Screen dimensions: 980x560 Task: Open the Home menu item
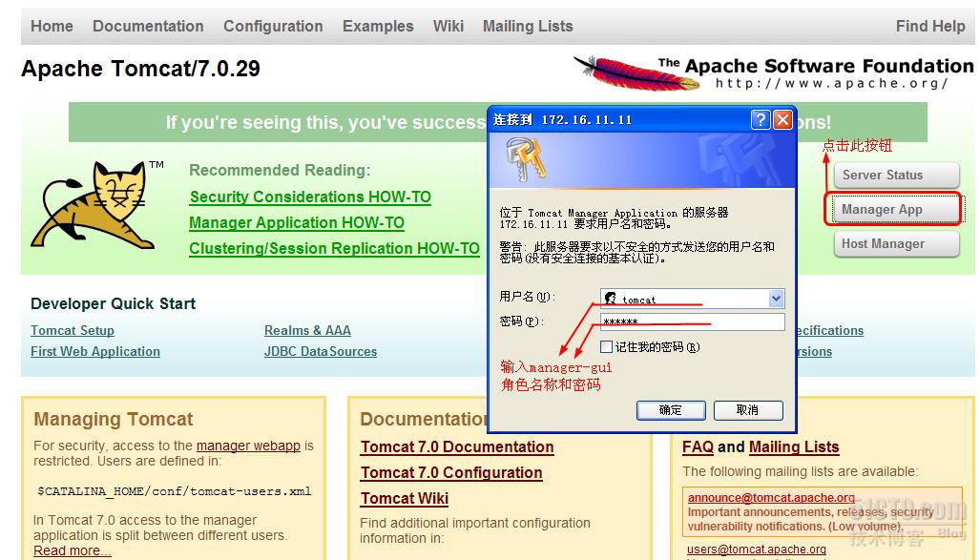[52, 27]
